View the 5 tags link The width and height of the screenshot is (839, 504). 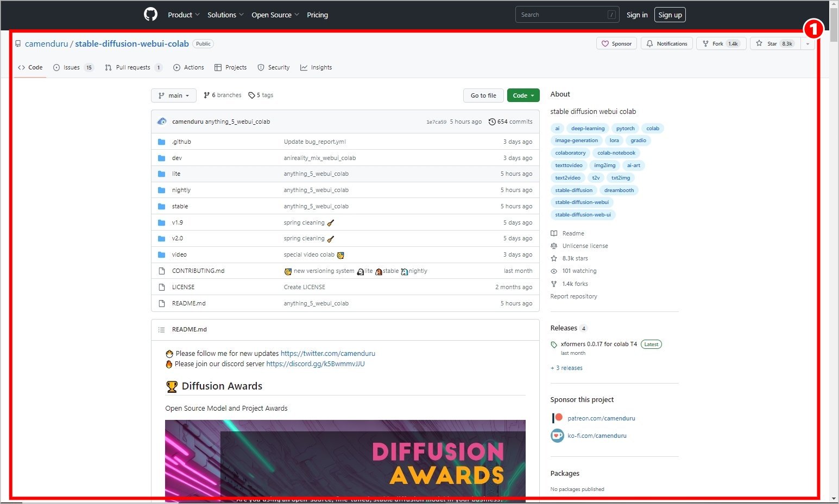click(x=261, y=95)
